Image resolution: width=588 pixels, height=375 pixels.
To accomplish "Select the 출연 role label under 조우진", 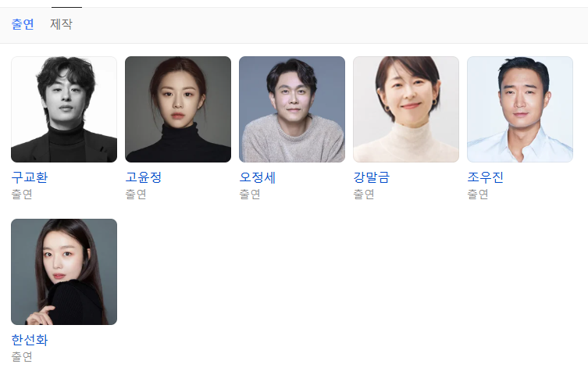I will coord(478,195).
